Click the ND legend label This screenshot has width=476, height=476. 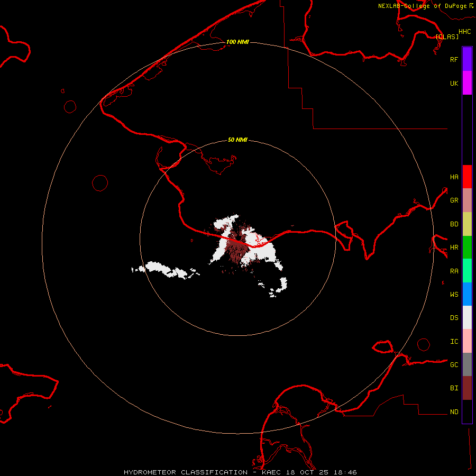pos(454,412)
